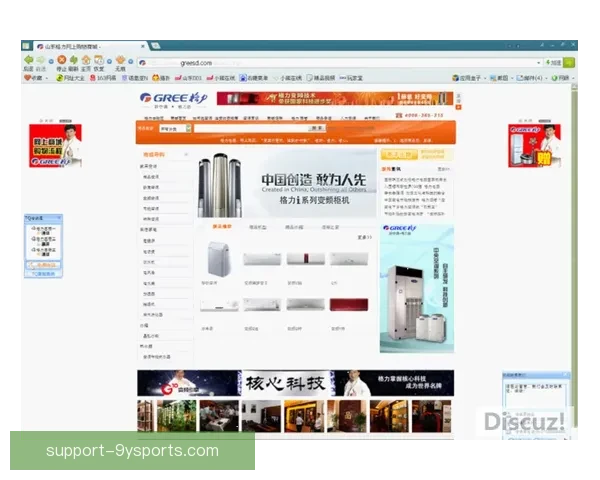Image resolution: width=600 pixels, height=480 pixels.
Task: Select the third product tab
Action: pos(294,227)
